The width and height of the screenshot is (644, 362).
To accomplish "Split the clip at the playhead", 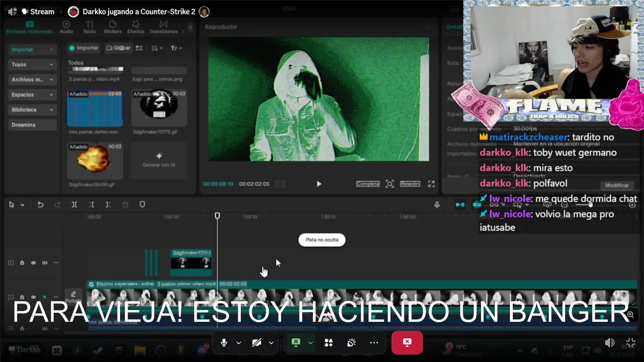I will pos(74,205).
